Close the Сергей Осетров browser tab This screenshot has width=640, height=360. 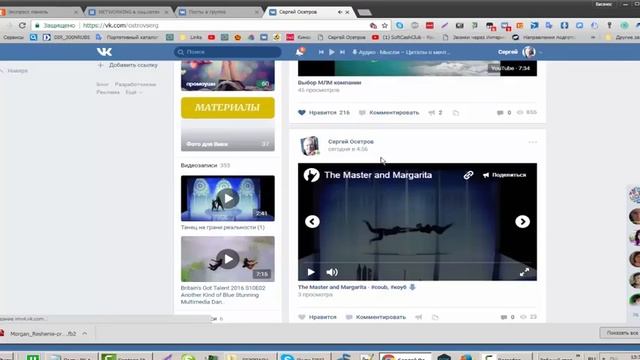347,12
